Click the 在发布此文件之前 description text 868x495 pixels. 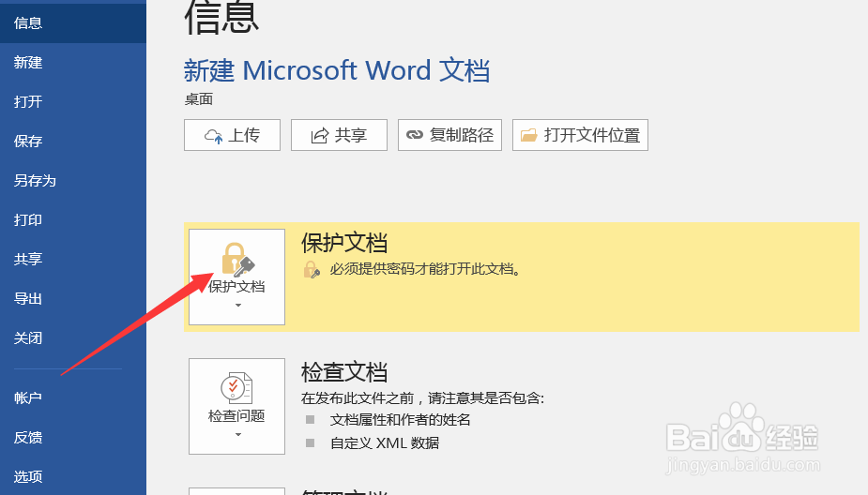(x=423, y=398)
